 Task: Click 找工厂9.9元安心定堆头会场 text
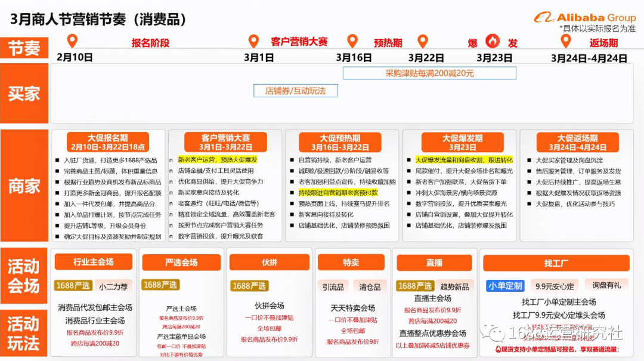[x=559, y=315]
